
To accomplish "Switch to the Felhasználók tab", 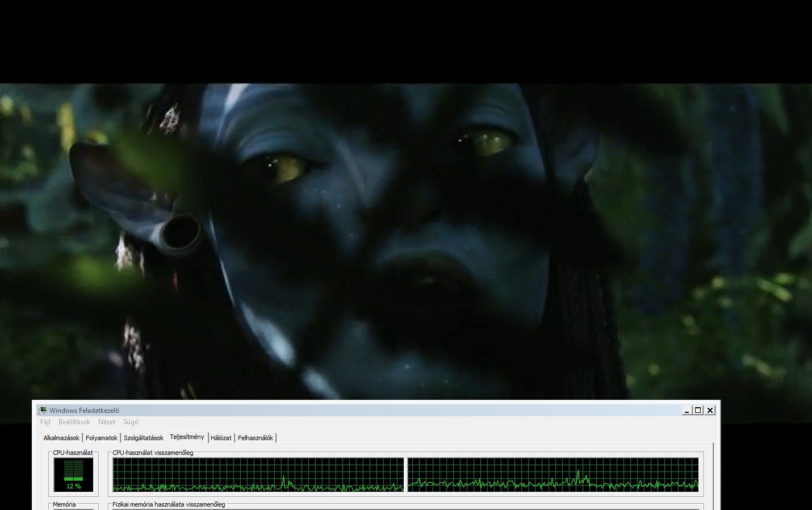I will pos(256,438).
